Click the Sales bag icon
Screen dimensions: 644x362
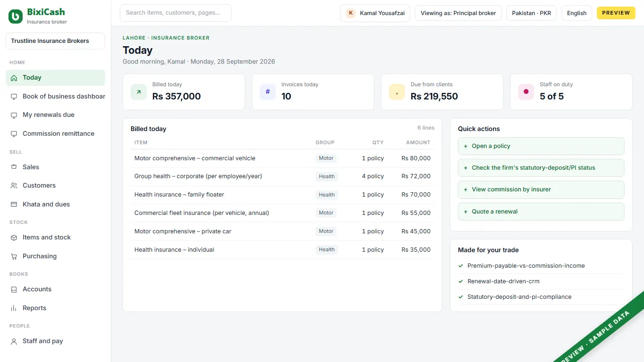pos(14,167)
